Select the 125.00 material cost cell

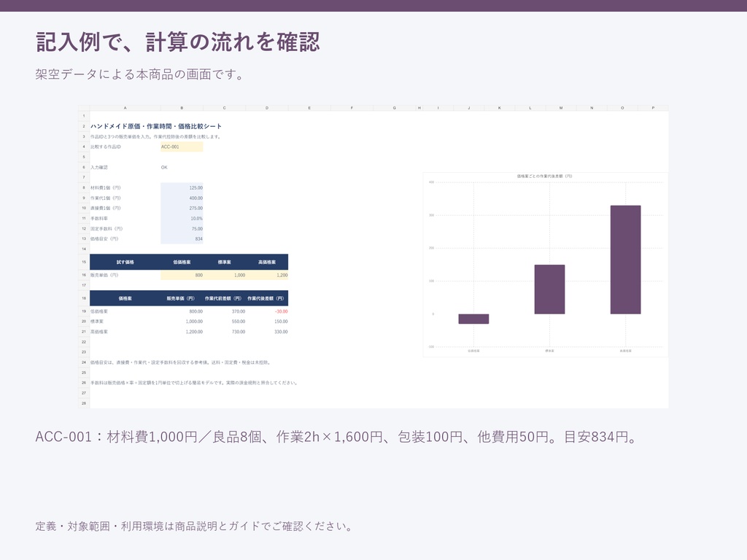(x=182, y=187)
